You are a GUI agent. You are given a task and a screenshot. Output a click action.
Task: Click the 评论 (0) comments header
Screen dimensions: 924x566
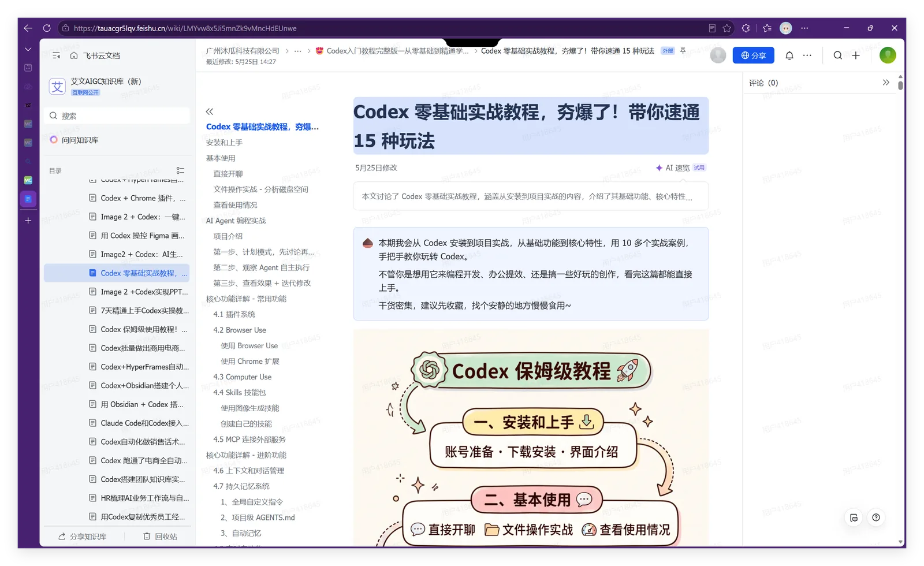[x=763, y=83]
